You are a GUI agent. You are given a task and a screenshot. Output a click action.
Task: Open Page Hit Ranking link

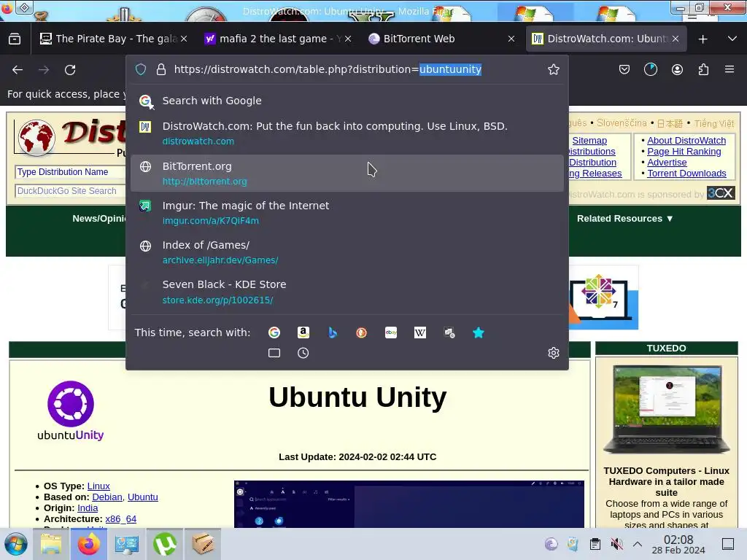click(684, 152)
